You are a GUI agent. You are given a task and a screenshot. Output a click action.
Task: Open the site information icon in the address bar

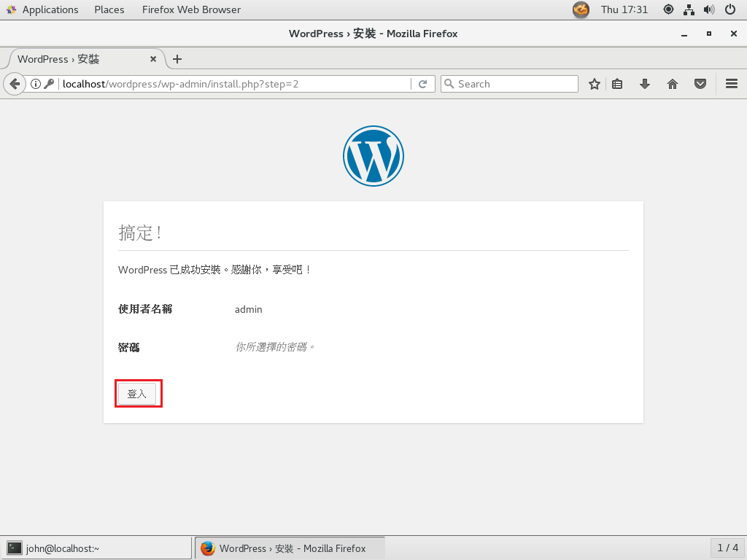point(36,85)
